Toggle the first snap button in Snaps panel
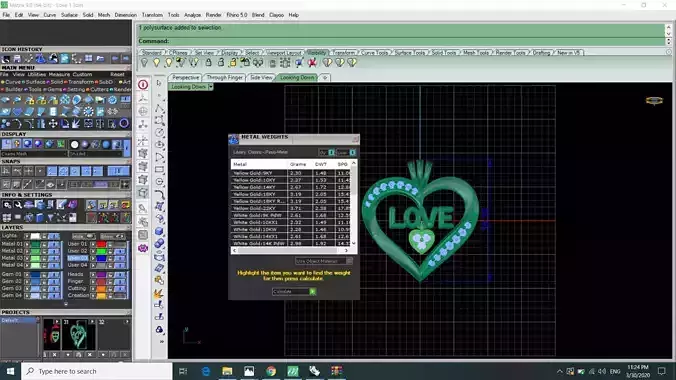The width and height of the screenshot is (676, 380). pos(6,171)
